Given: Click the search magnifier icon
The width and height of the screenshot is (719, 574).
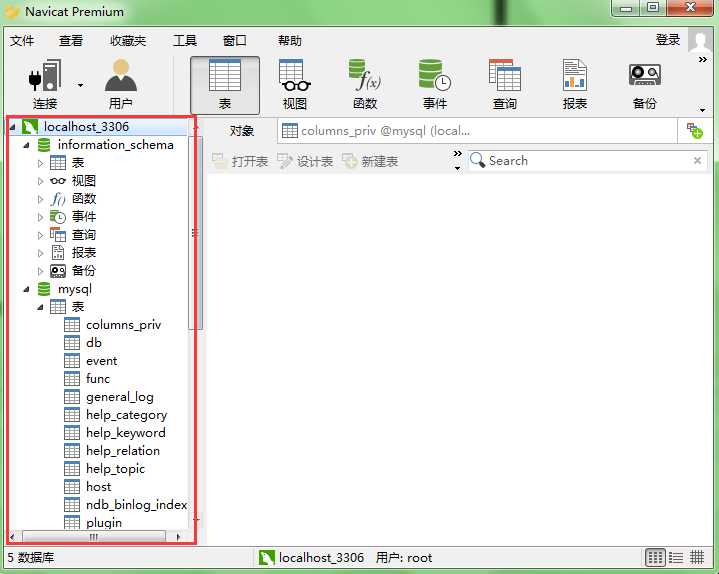Looking at the screenshot, I should pyautogui.click(x=477, y=160).
